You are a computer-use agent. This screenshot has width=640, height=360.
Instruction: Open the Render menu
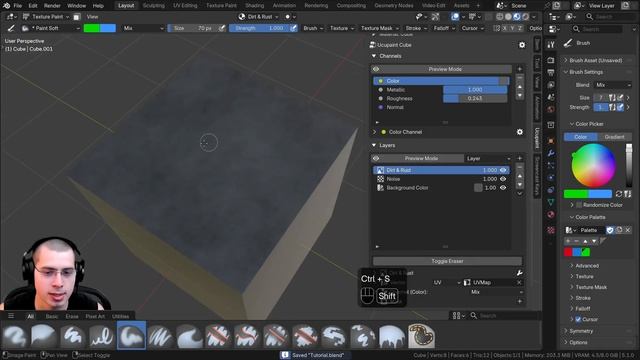click(x=52, y=6)
